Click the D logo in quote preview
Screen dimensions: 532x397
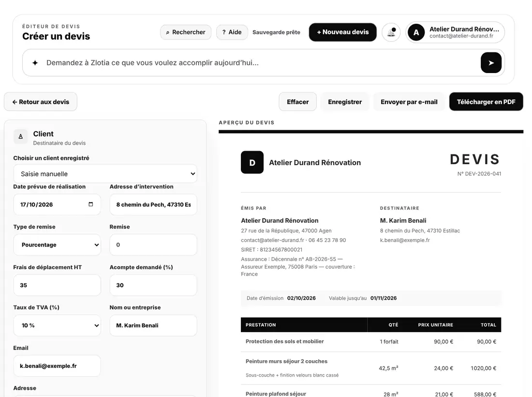click(252, 162)
